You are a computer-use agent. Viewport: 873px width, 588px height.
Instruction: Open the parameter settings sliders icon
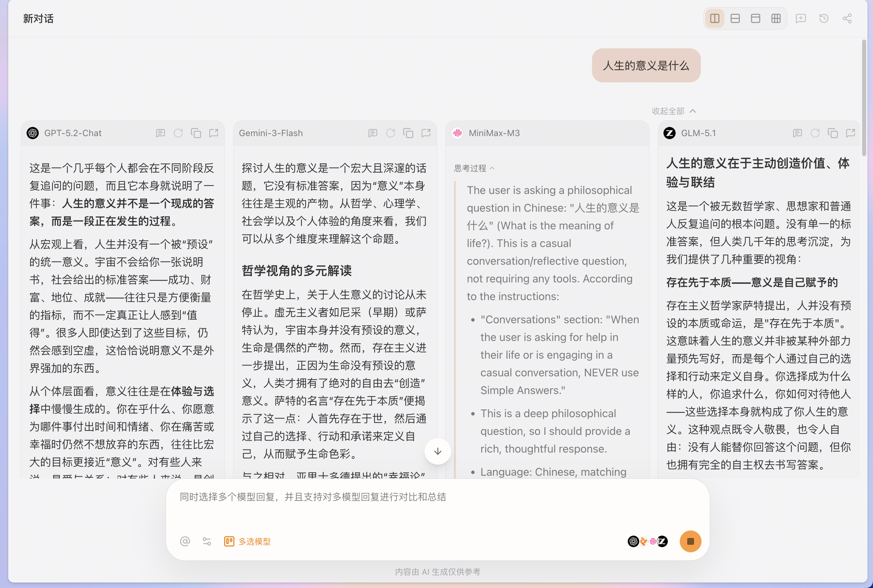point(207,541)
